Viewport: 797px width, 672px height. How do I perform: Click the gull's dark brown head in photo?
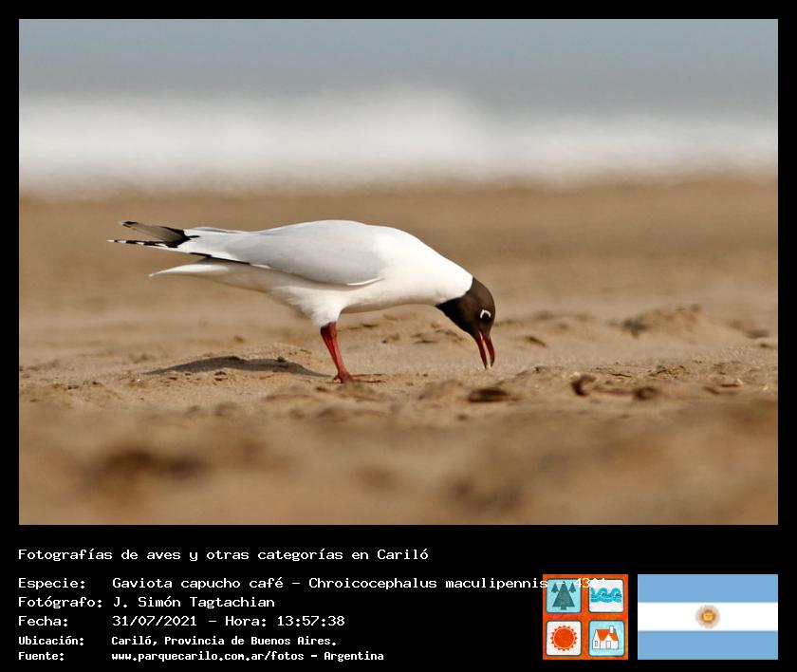pos(471,308)
